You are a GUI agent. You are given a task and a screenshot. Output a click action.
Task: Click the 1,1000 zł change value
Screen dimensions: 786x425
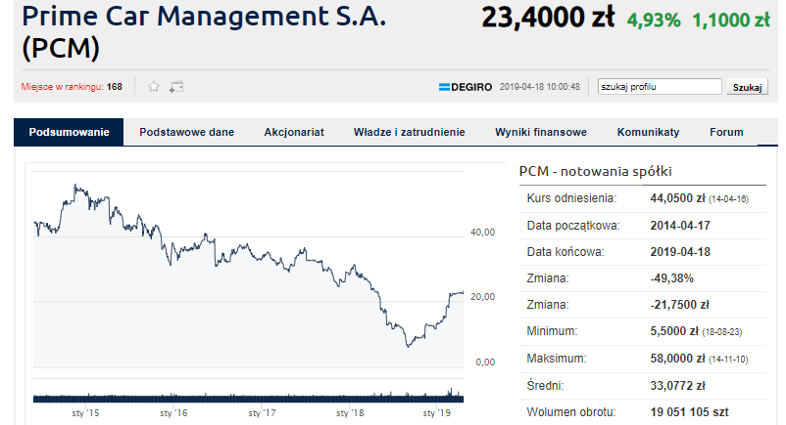click(731, 21)
